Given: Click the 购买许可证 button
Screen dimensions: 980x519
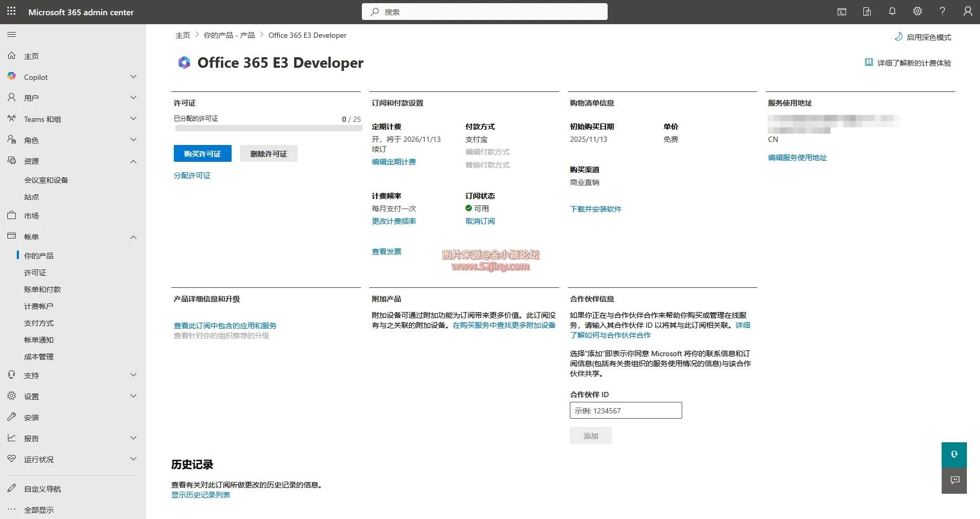Looking at the screenshot, I should (202, 153).
